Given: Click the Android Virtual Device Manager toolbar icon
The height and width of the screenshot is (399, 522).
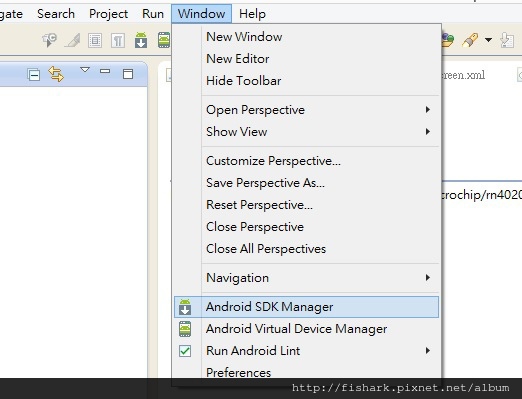Looking at the screenshot, I should pyautogui.click(x=164, y=40).
